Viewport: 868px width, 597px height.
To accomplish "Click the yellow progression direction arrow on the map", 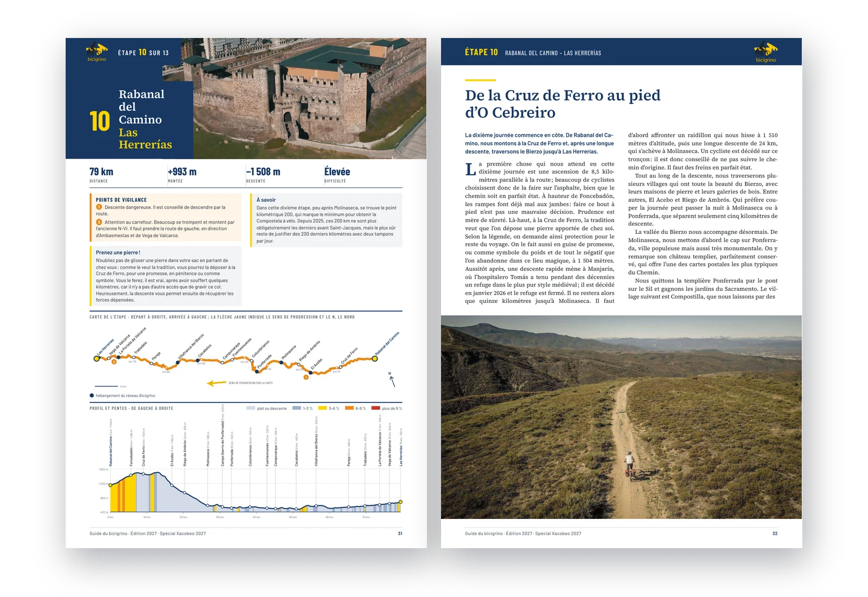I will point(216,383).
